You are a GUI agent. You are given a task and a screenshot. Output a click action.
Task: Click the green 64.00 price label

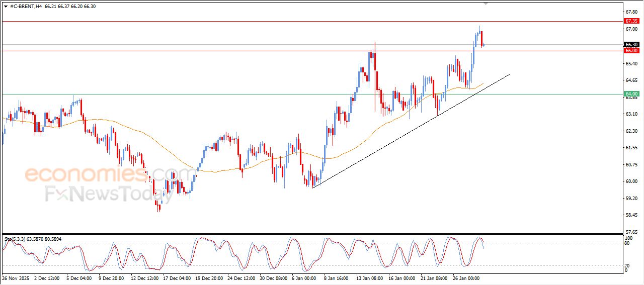pyautogui.click(x=631, y=94)
